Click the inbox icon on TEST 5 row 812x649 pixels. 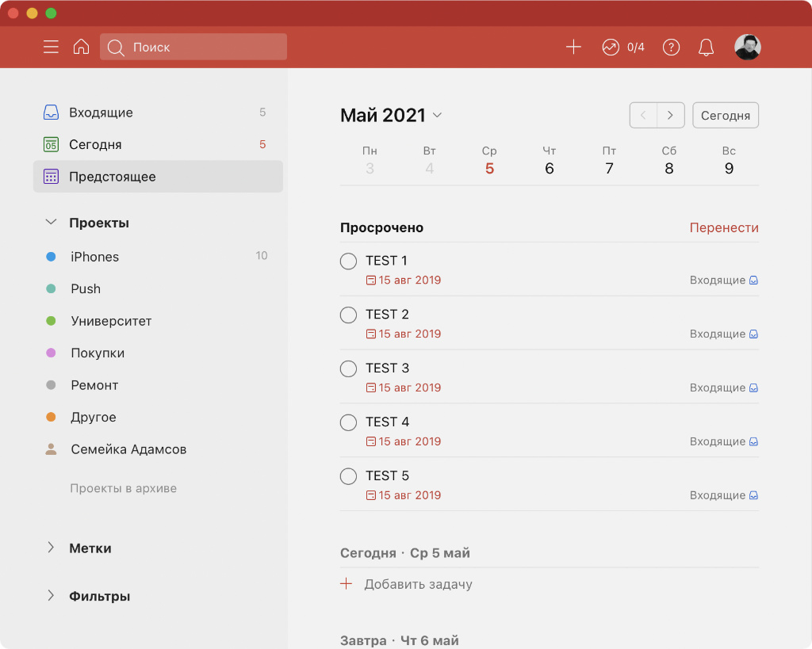pos(753,495)
